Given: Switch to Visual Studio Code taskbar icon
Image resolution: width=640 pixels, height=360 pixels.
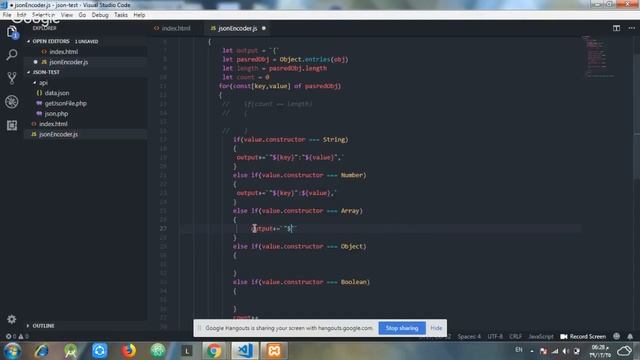Looking at the screenshot, I should coord(245,351).
